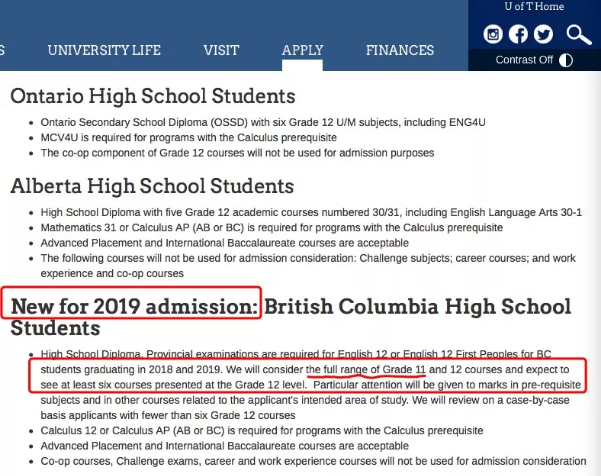
Task: Open the University Life menu
Action: (x=104, y=50)
